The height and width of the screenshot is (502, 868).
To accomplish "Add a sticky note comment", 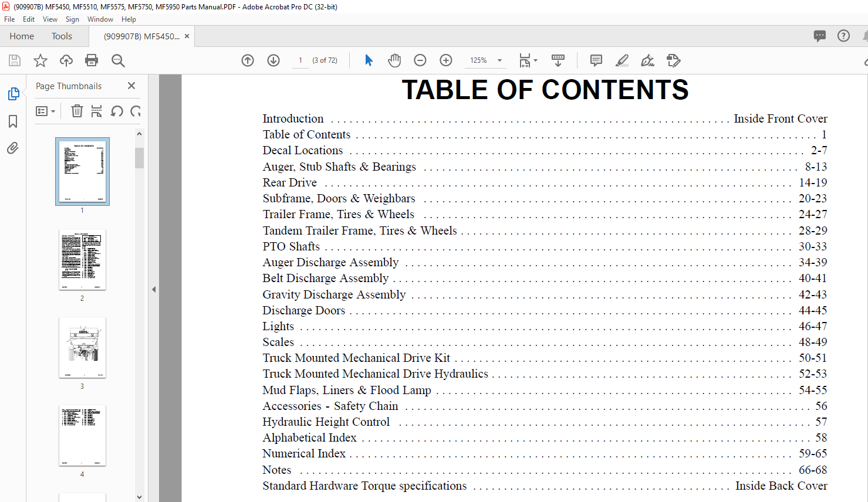I will 596,60.
